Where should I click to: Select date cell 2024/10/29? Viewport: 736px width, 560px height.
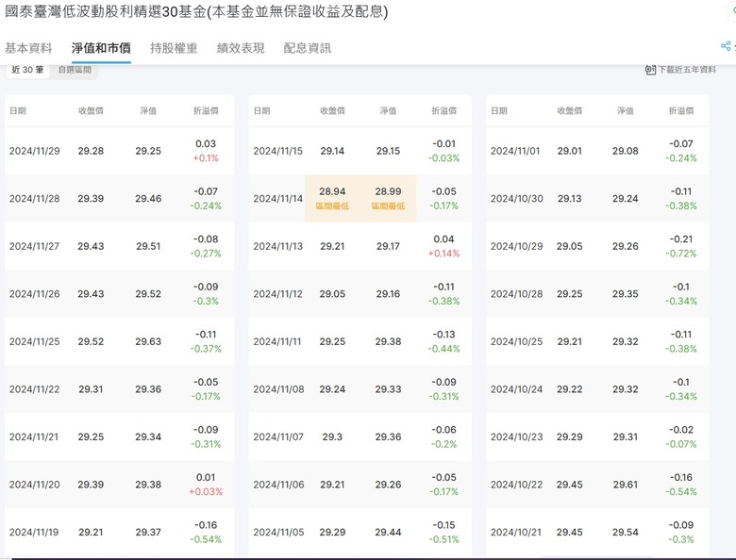pyautogui.click(x=516, y=246)
